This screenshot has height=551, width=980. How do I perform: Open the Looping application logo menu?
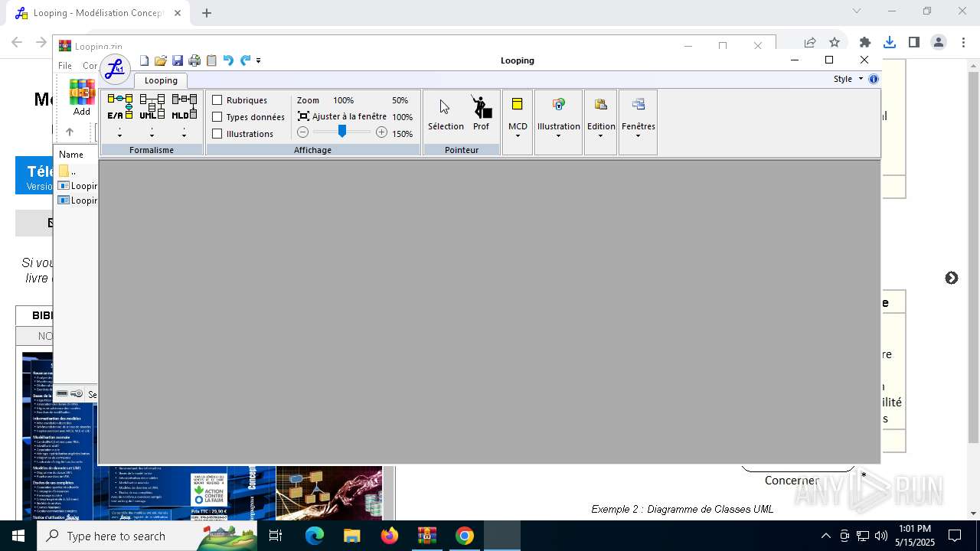click(115, 69)
